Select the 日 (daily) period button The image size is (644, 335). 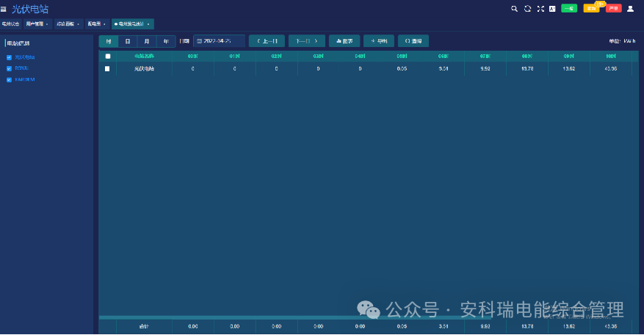tap(128, 41)
